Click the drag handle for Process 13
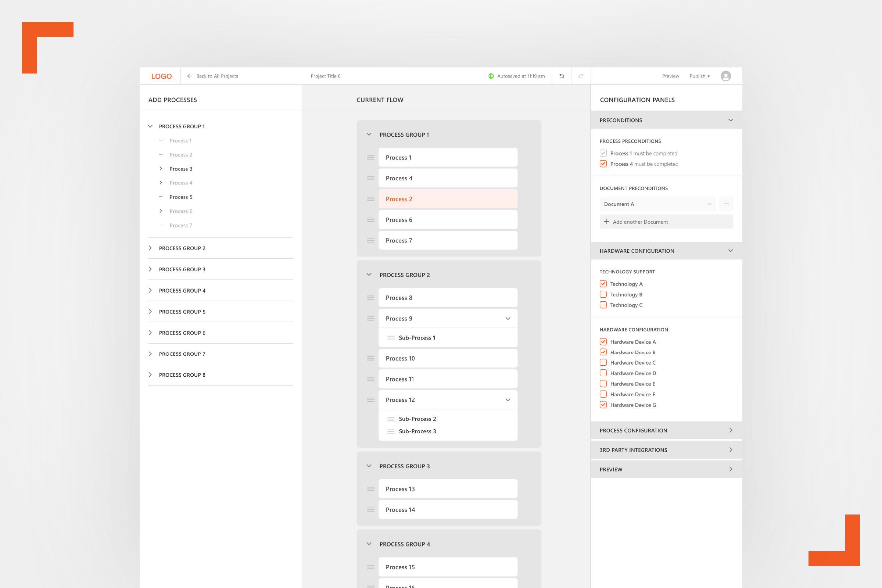The image size is (882, 588). coord(370,489)
